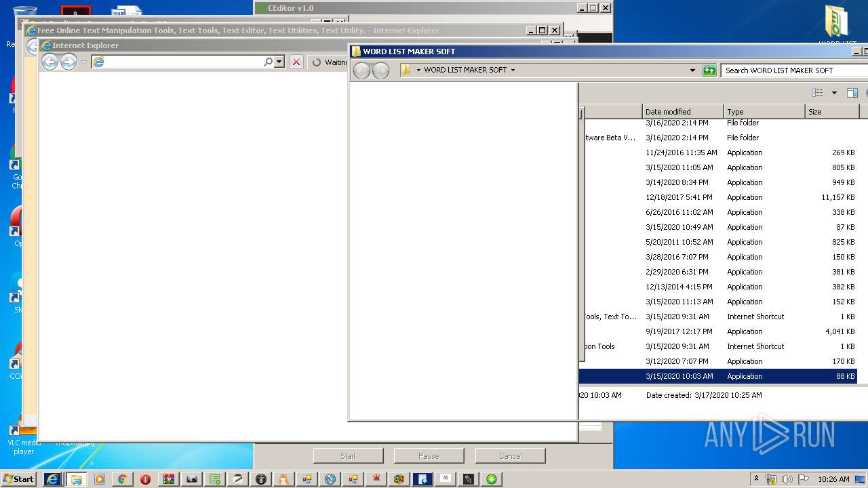
Task: Select the file sized 11,157 KB
Action: [x=719, y=197]
